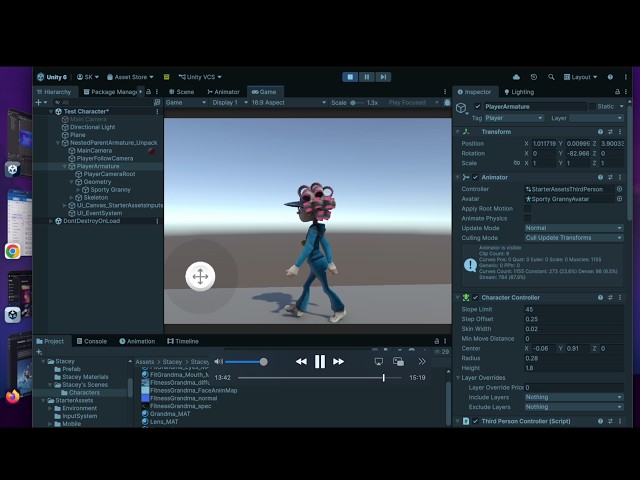
Task: Click the AirPlay icon in video controls
Action: coord(379,362)
